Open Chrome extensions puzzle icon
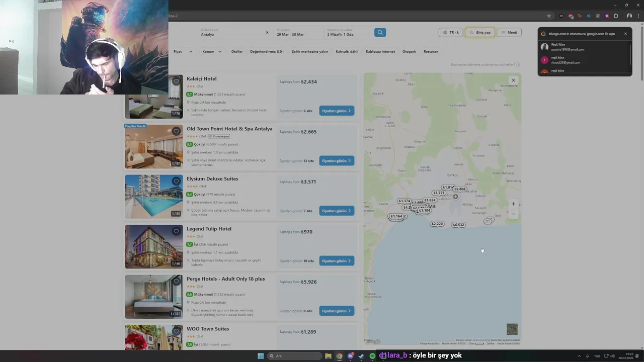The image size is (644, 362). coord(616,16)
